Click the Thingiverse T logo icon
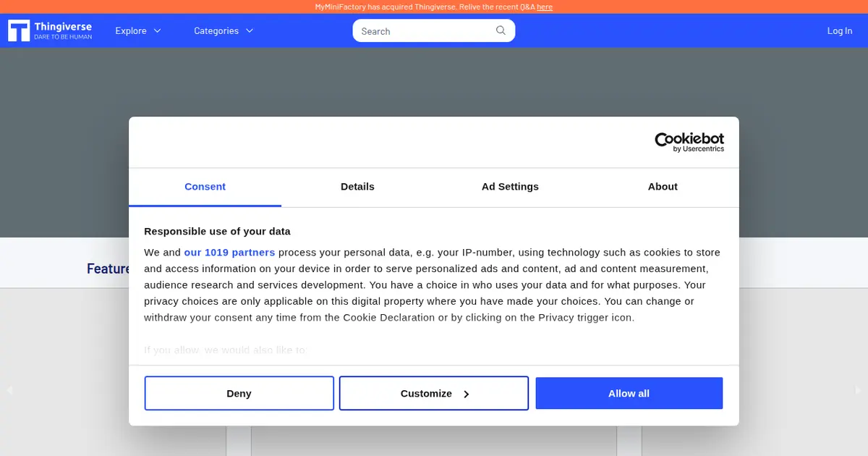This screenshot has height=456, width=868. [x=19, y=31]
